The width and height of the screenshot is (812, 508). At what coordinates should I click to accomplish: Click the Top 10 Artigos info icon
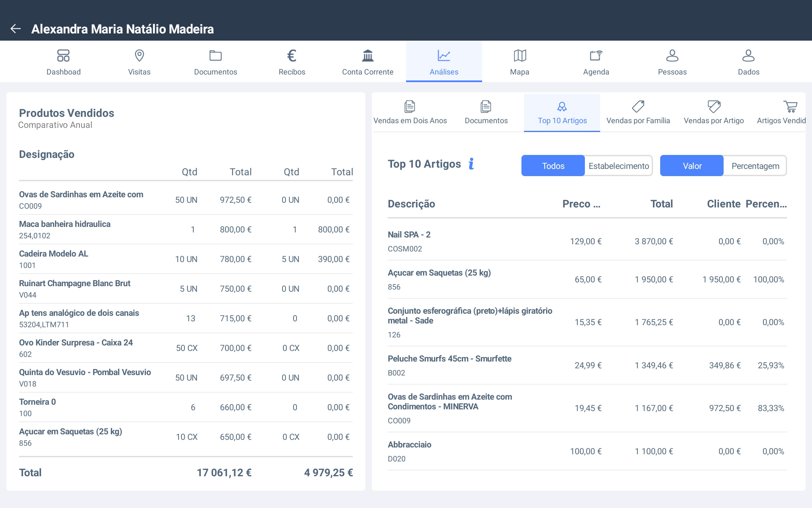coord(471,164)
